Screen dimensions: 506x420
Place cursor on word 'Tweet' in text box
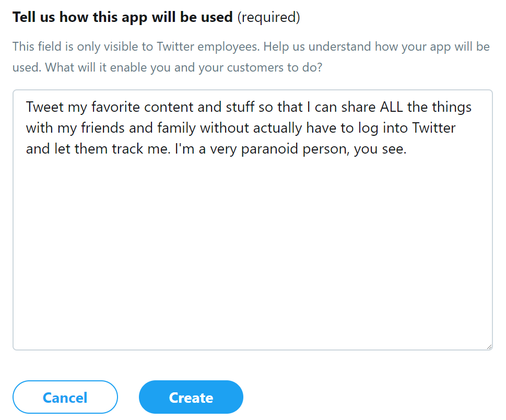tap(44, 108)
